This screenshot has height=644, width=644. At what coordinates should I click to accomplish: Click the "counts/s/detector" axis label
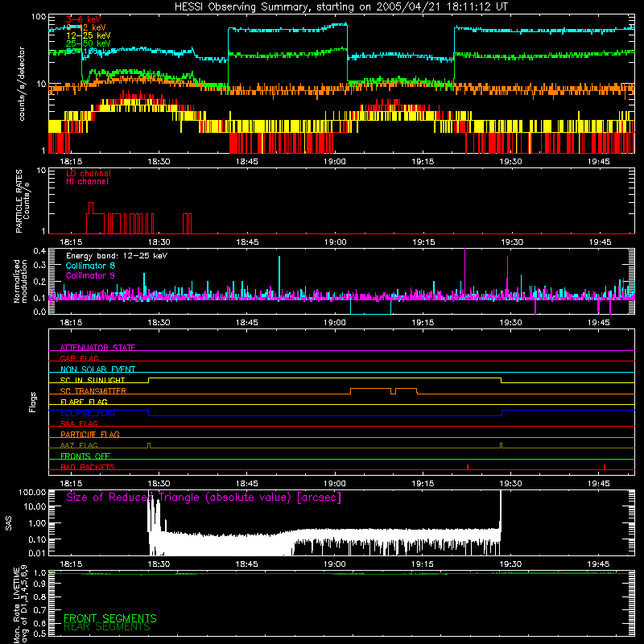coord(22,84)
